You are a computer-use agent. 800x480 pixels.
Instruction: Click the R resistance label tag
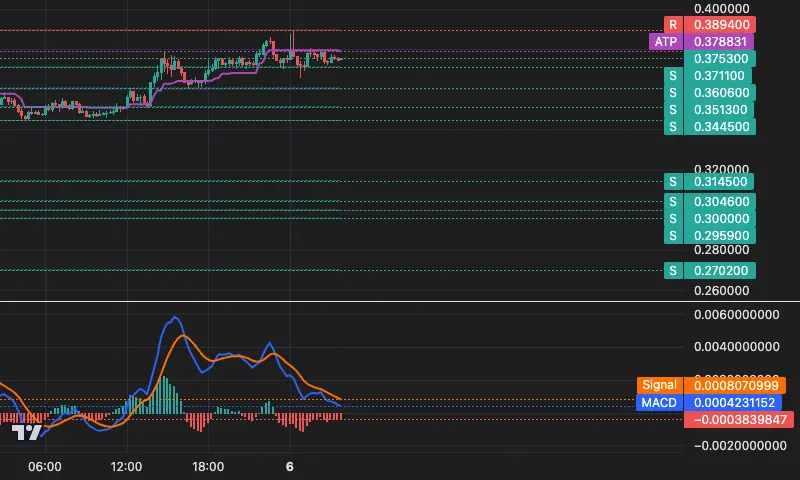(673, 24)
